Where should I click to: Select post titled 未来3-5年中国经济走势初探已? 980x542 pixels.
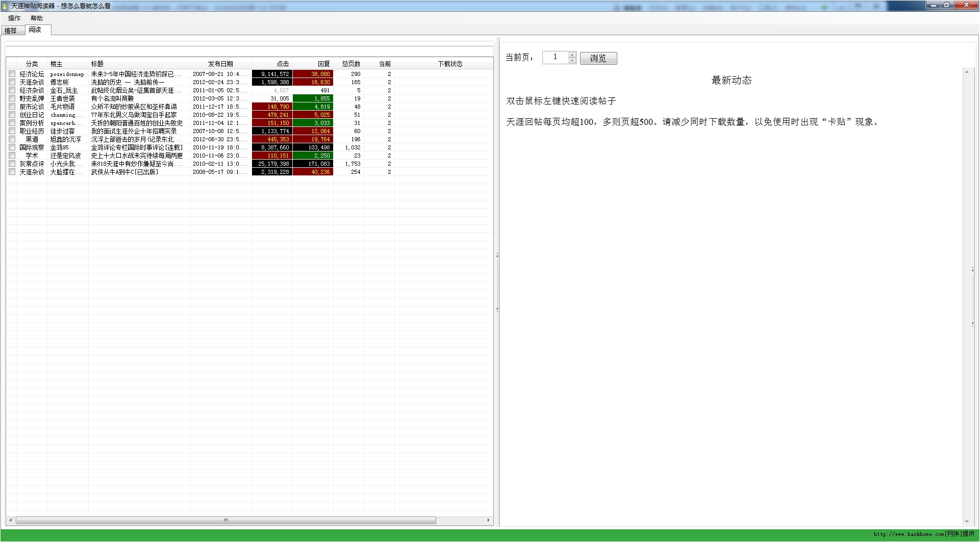pos(136,74)
